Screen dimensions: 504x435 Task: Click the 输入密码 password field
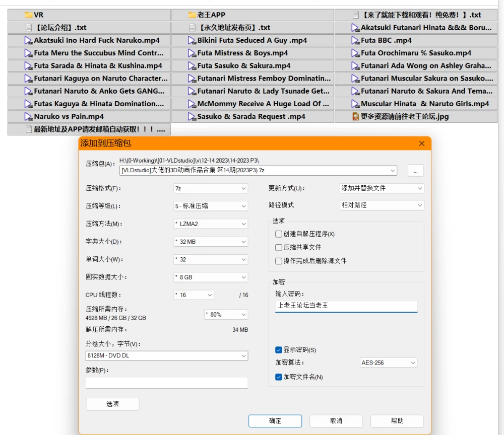tap(346, 306)
